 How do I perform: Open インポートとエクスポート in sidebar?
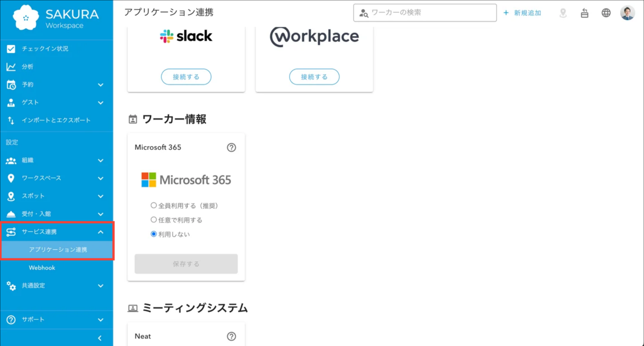tap(56, 121)
